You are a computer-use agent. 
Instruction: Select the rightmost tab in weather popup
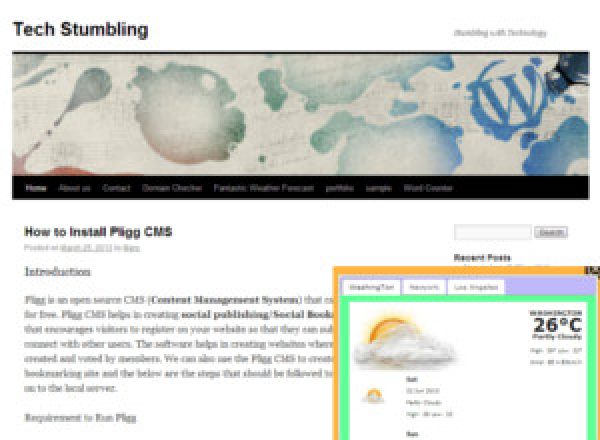[476, 287]
